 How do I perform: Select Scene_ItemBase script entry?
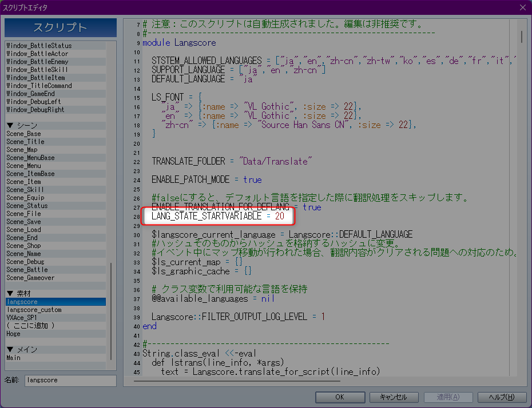tap(56, 174)
